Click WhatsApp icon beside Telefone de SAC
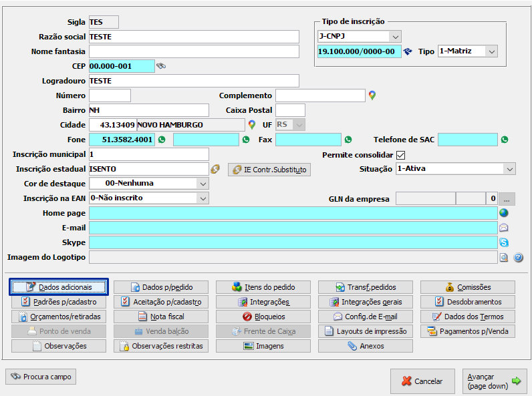This screenshot has width=532, height=396. 505,140
